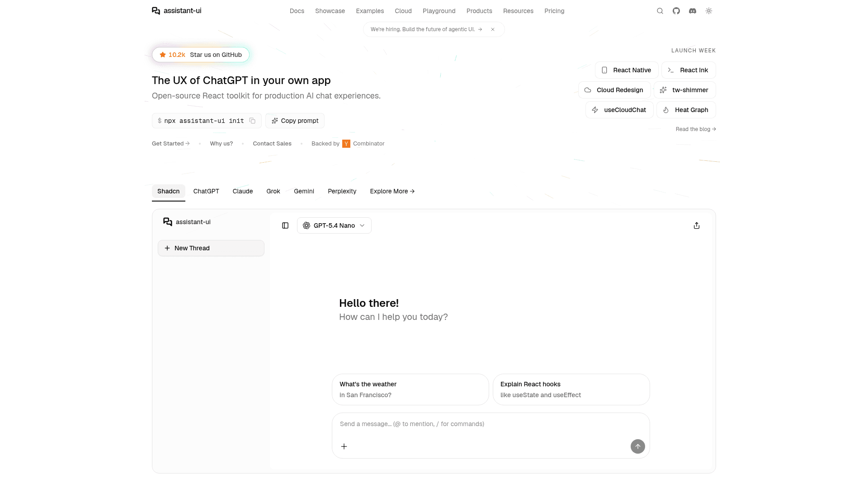Click Star us on GitHub badge
The height and width of the screenshot is (488, 868).
(201, 55)
